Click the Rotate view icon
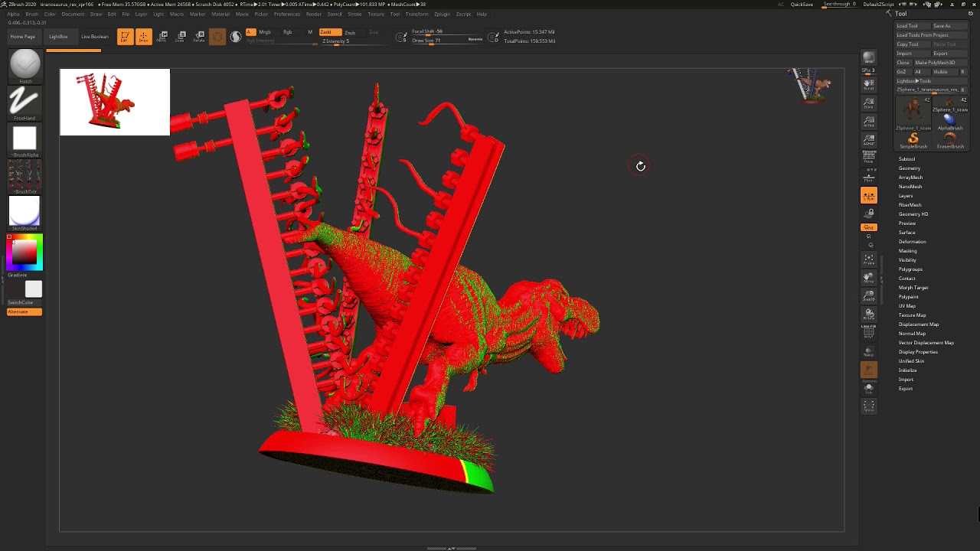980x551 pixels. click(869, 315)
